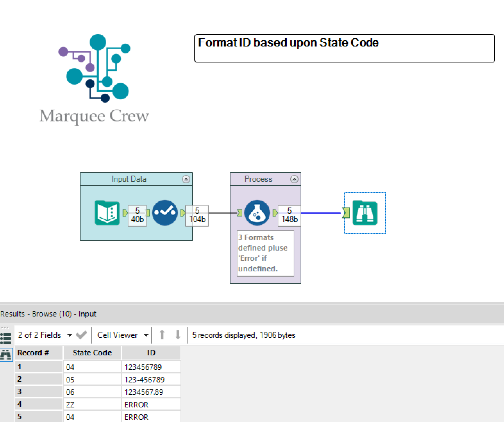504x422 pixels.
Task: Open the blue checkmark Select tool
Action: coord(165,213)
